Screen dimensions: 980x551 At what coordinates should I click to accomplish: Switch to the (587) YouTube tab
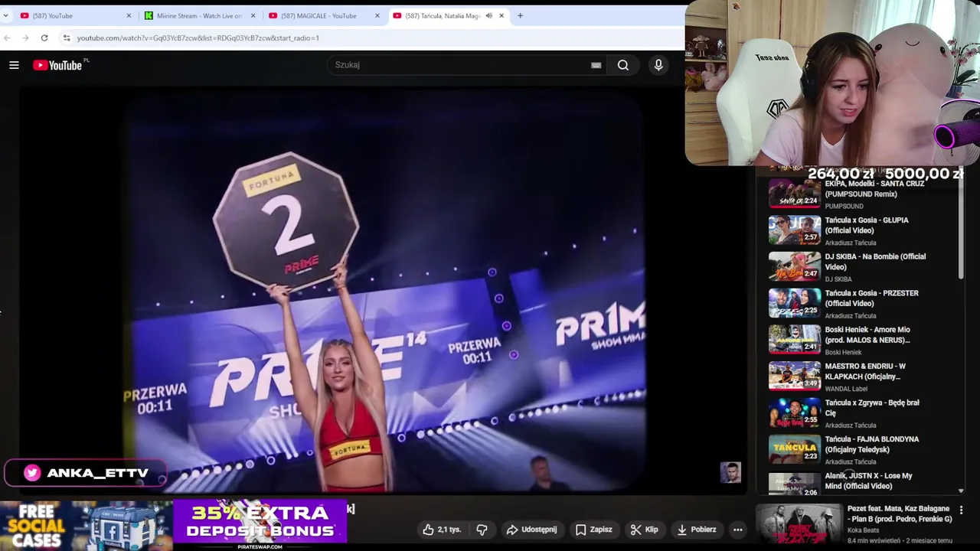click(75, 15)
